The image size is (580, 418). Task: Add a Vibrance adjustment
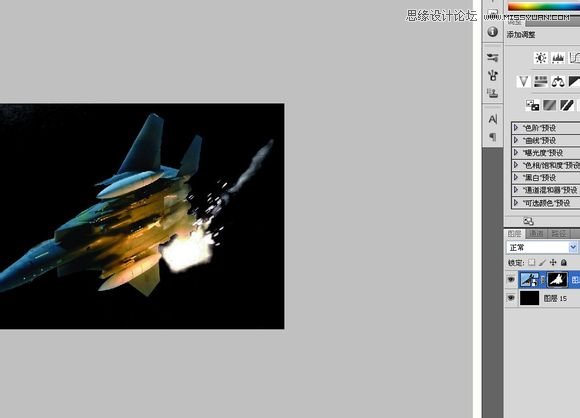coord(523,81)
